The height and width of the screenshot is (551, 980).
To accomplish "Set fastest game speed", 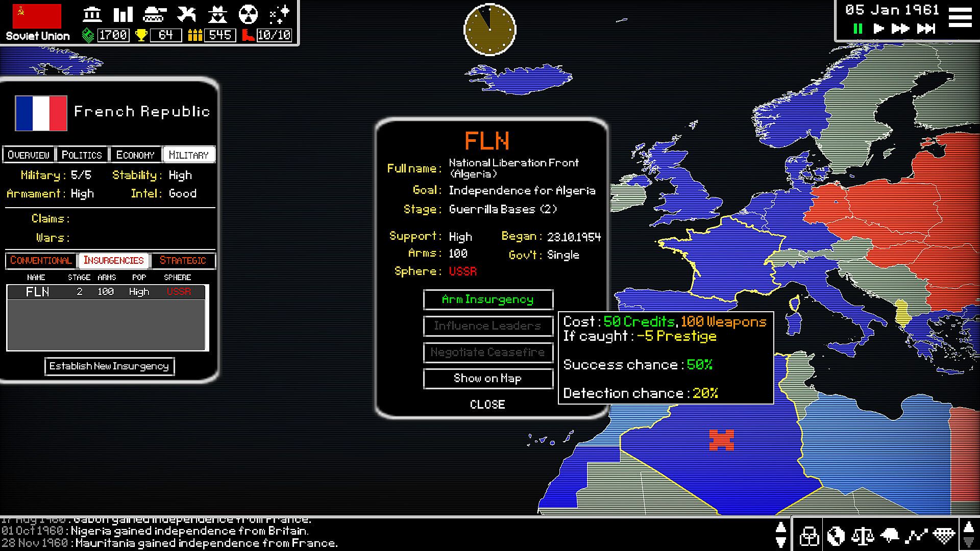I will [x=926, y=29].
